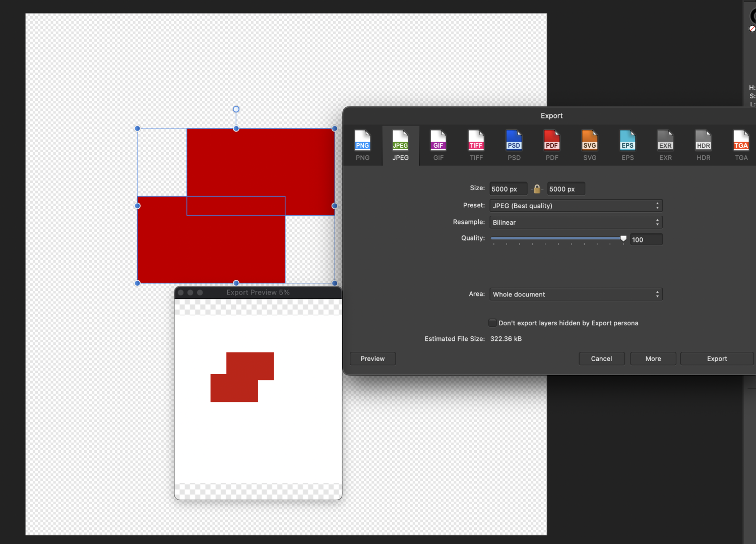Click the More button

click(x=653, y=358)
